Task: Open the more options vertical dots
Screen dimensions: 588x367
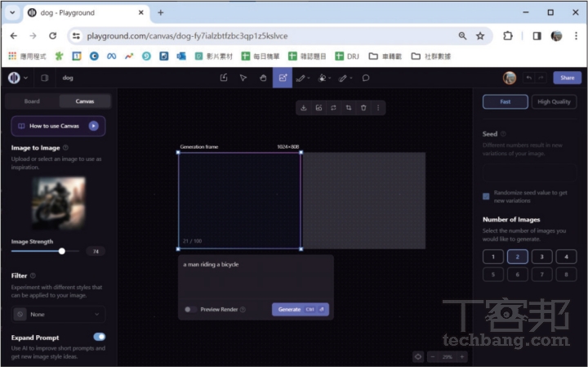Action: tap(378, 108)
